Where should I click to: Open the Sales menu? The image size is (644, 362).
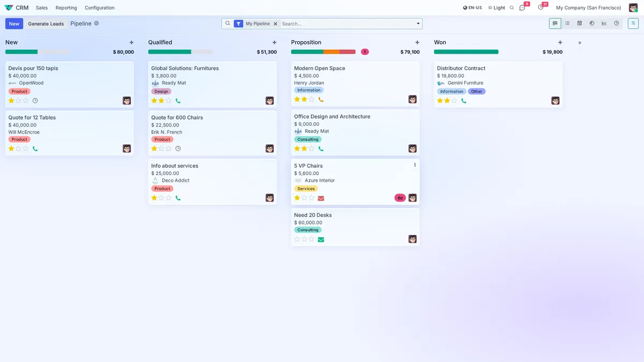pos(41,8)
